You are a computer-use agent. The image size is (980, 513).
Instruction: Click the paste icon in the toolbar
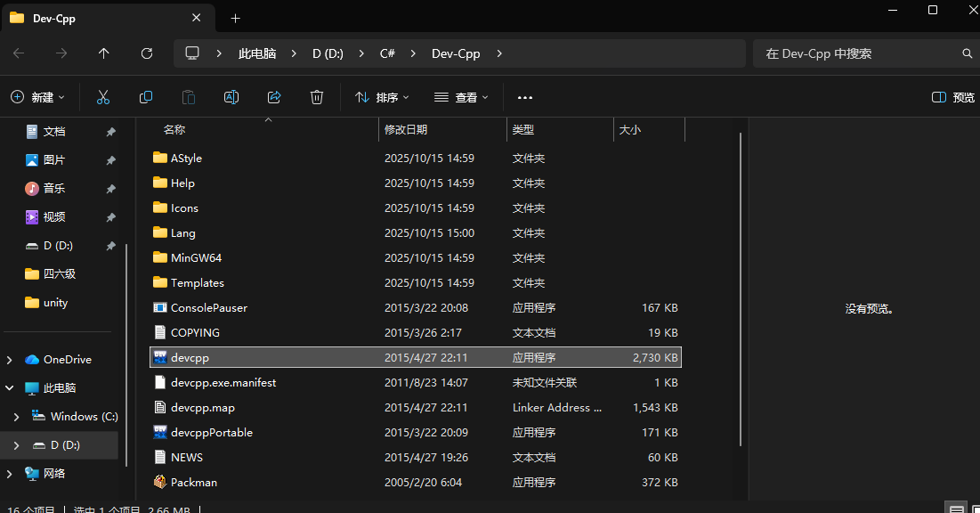pos(188,97)
